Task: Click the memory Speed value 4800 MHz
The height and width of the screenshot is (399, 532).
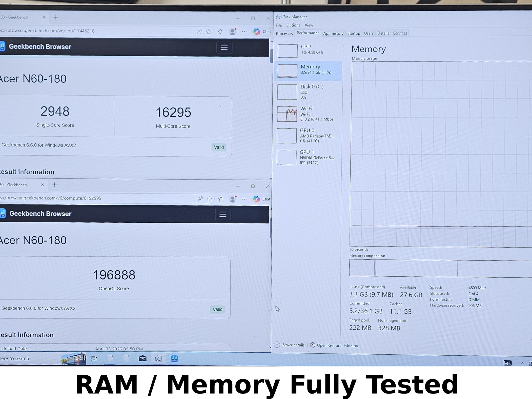Action: pyautogui.click(x=477, y=288)
